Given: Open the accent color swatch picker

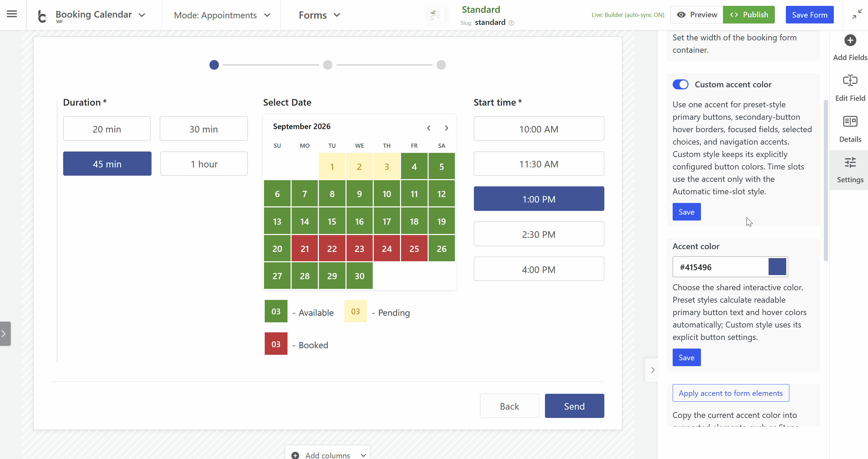Looking at the screenshot, I should point(777,267).
